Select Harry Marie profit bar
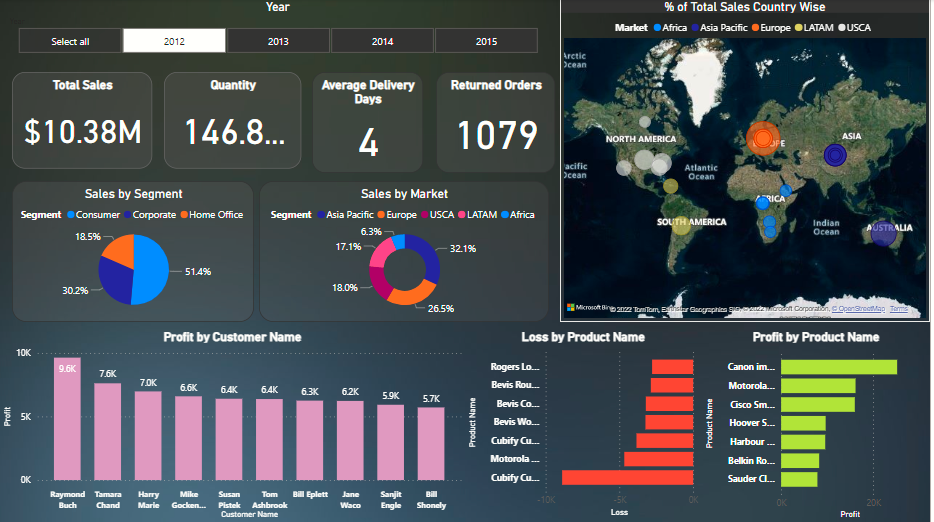 point(148,436)
